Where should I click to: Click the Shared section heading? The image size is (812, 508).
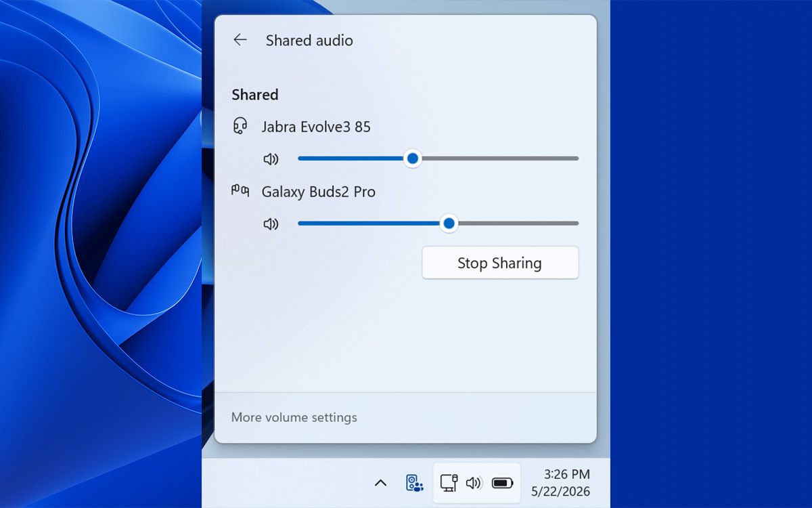coord(255,95)
